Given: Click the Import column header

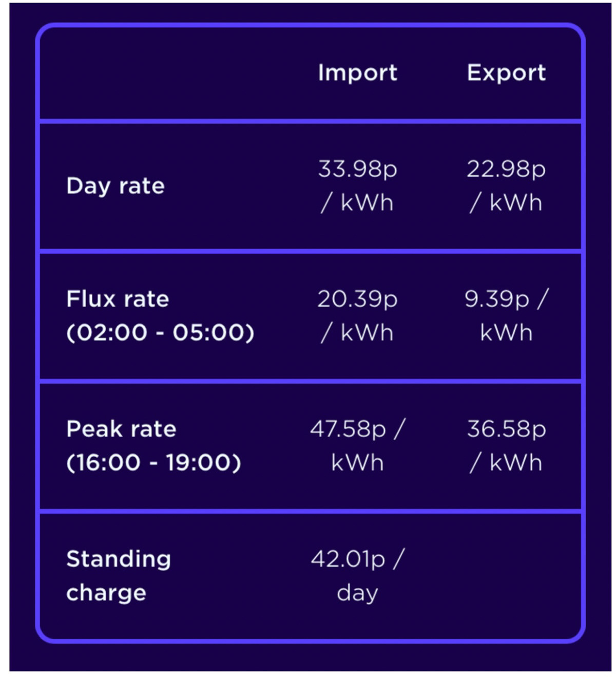Looking at the screenshot, I should 357,73.
